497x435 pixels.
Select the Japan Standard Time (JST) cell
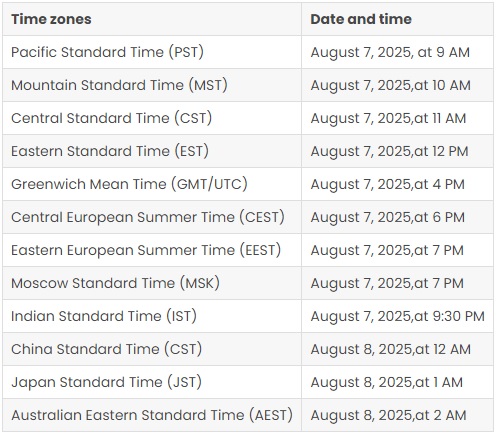152,382
